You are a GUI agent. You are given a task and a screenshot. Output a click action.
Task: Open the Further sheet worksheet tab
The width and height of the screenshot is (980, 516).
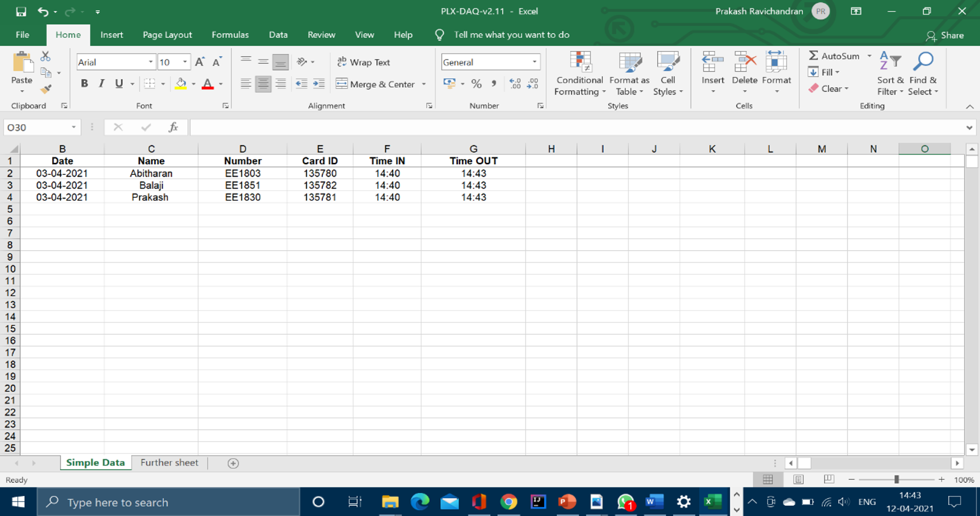point(169,462)
